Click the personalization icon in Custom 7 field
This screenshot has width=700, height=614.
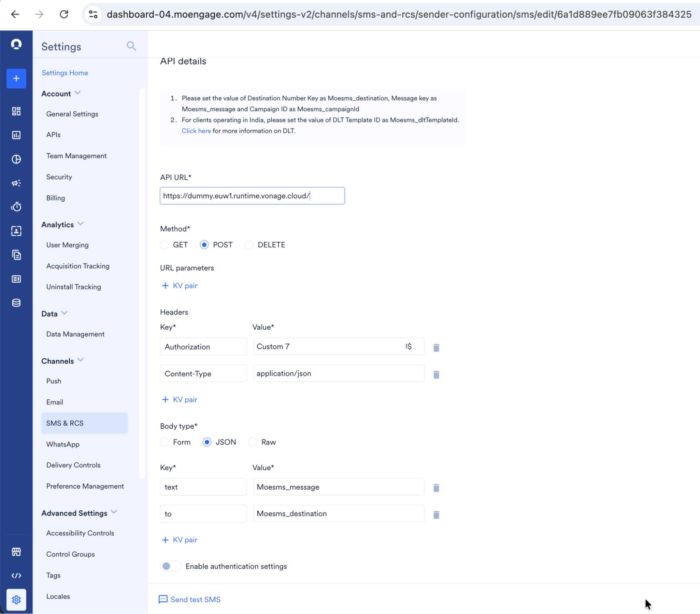pos(409,346)
